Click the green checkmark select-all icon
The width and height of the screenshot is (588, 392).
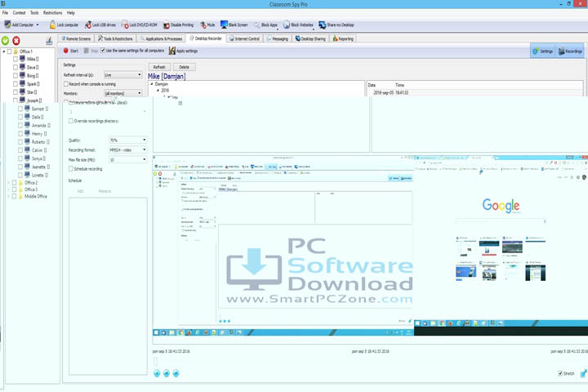pos(5,41)
